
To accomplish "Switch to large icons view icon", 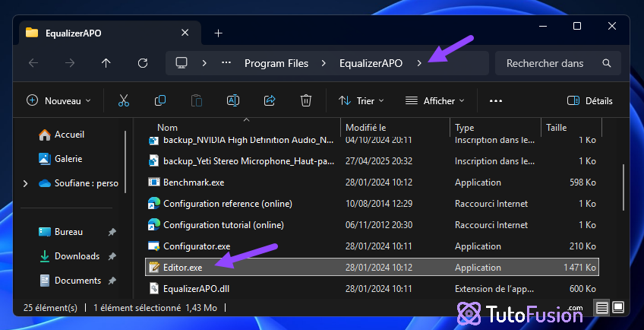I will tap(618, 307).
